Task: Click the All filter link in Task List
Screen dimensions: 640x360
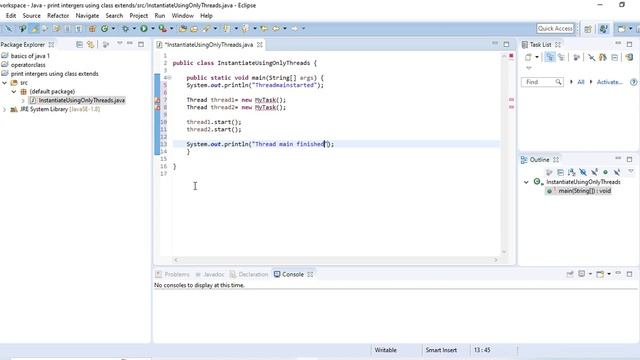Action: pyautogui.click(x=581, y=82)
